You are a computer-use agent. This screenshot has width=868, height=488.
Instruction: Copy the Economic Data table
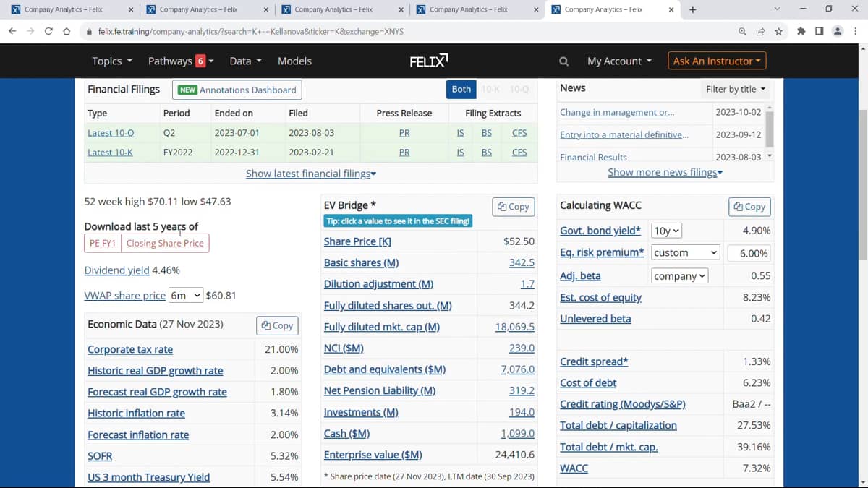(x=278, y=325)
